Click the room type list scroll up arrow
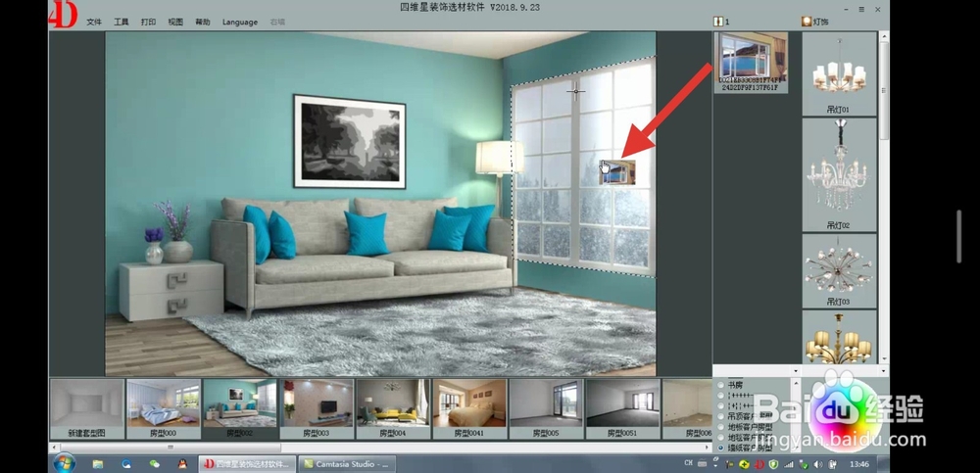 [x=796, y=381]
